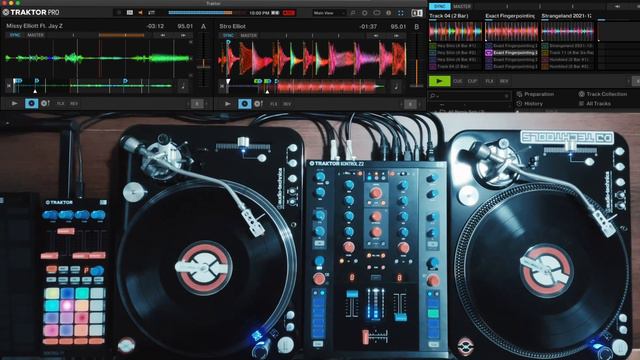This screenshot has height=360, width=640.
Task: Click Deck A relative mode vinyl icon
Action: click(x=45, y=104)
